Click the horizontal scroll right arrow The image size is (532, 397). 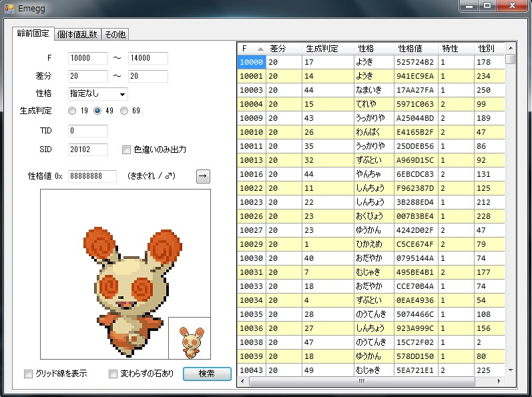click(x=499, y=381)
